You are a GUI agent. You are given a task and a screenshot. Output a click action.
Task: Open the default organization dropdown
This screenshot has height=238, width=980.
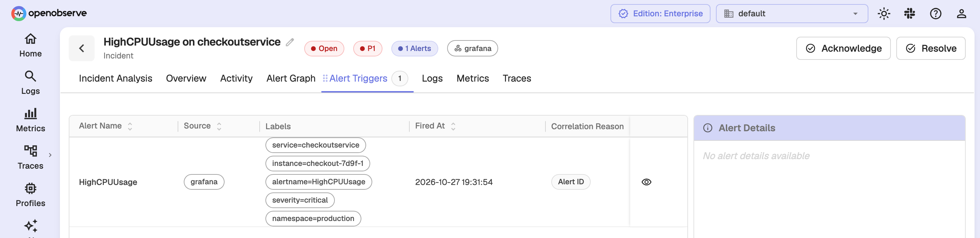click(x=792, y=14)
